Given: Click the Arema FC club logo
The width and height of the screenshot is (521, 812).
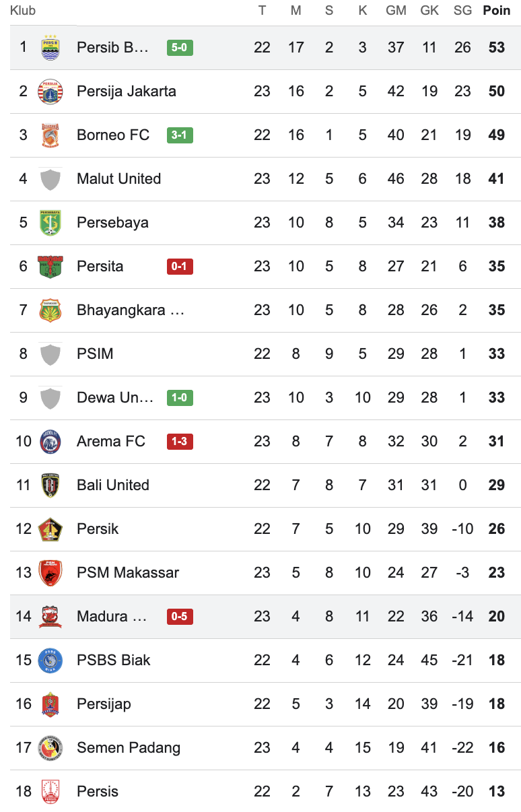Looking at the screenshot, I should point(50,442).
